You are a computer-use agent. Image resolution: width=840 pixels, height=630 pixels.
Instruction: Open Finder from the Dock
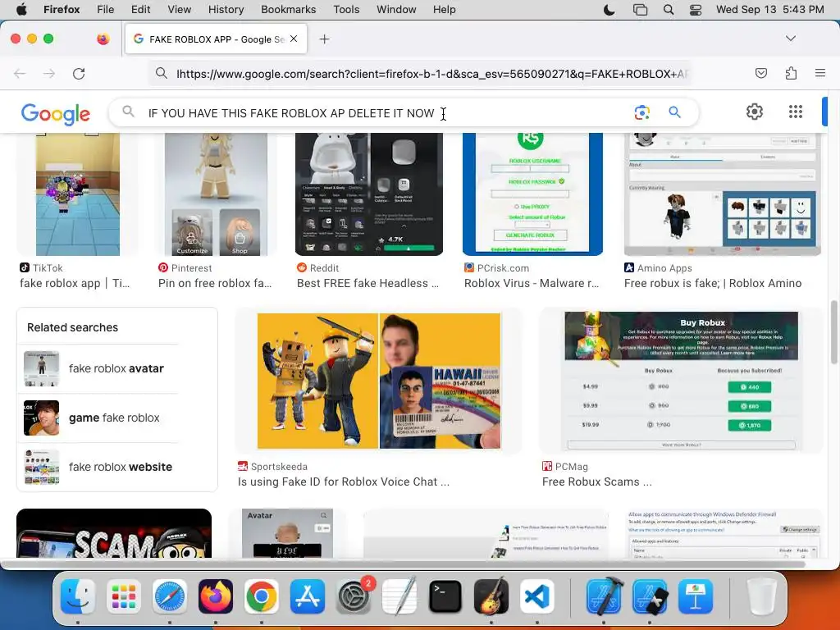78,596
